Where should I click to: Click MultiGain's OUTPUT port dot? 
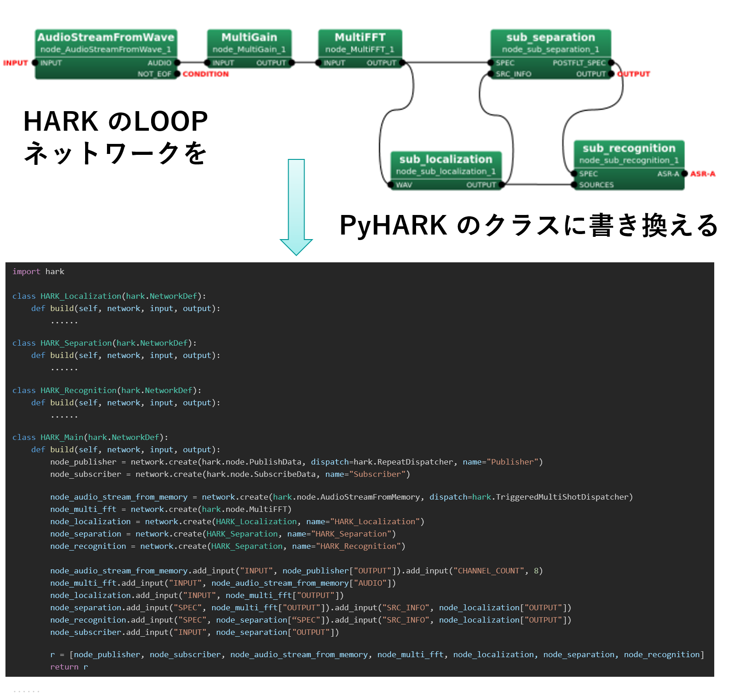coord(292,63)
